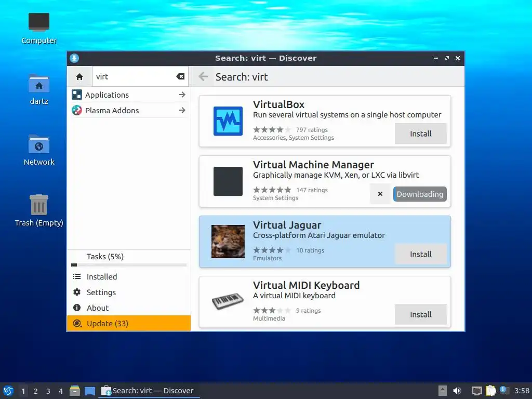Click the 9 ratings text
Screen dimensions: 532x399
(x=308, y=311)
